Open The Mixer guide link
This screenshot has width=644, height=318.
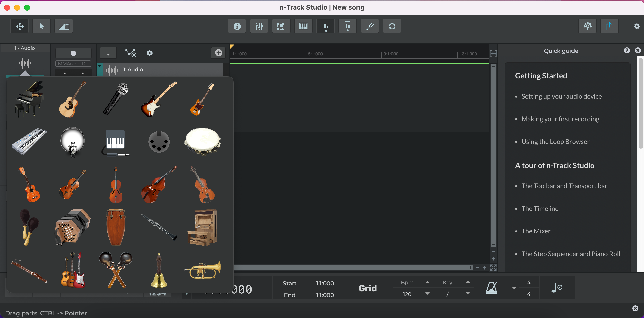point(536,231)
